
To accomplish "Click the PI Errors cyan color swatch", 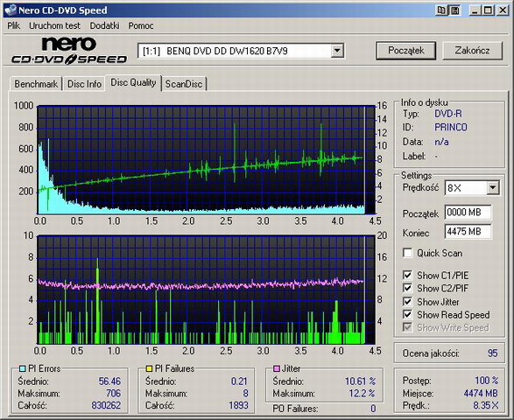I will coord(22,368).
